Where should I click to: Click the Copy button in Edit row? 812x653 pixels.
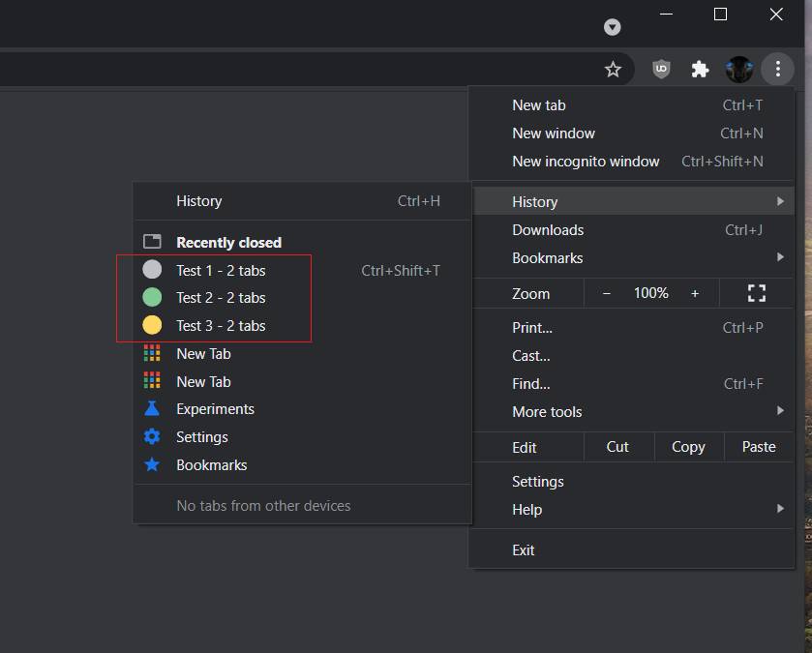688,447
